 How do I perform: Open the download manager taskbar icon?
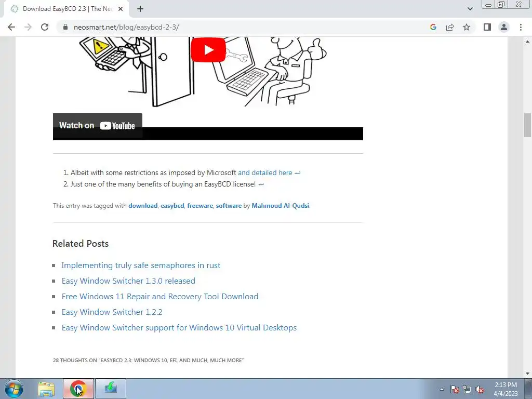click(111, 389)
